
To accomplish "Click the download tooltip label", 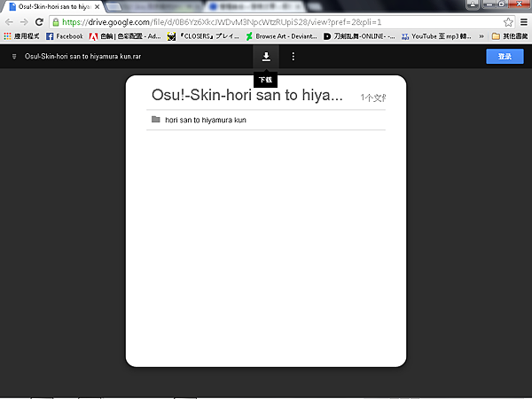I will point(266,80).
